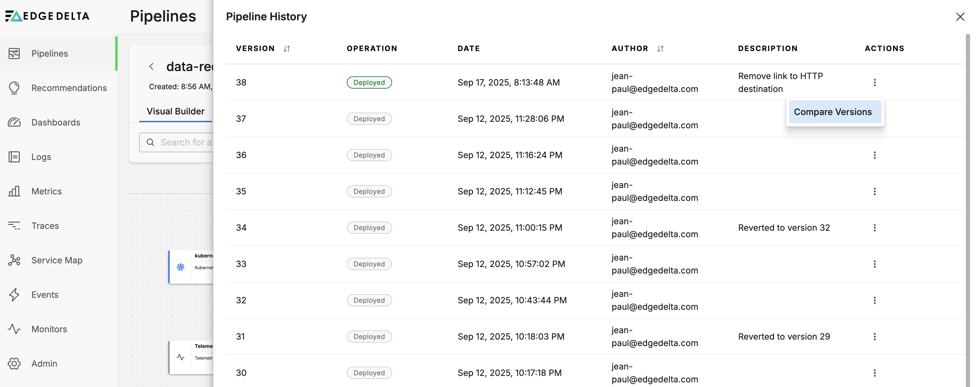Screen dimensions: 980x387
Task: Open Service Map node icon
Action: click(14, 260)
